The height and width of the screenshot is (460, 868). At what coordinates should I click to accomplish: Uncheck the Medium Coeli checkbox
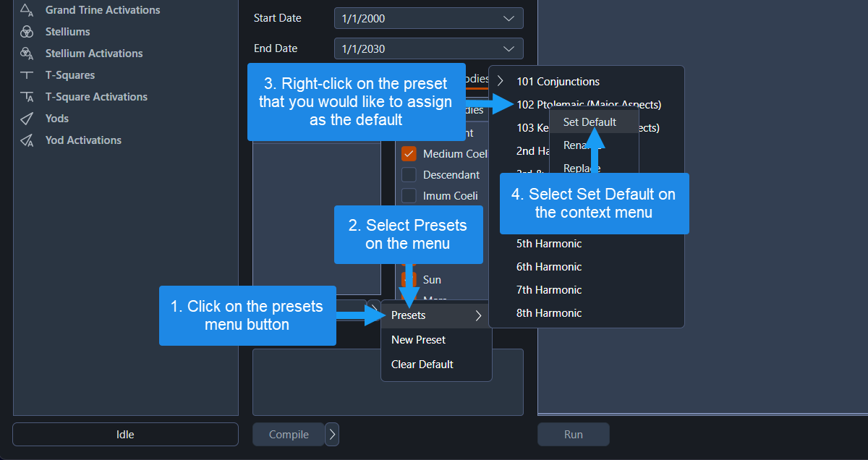[x=409, y=153]
